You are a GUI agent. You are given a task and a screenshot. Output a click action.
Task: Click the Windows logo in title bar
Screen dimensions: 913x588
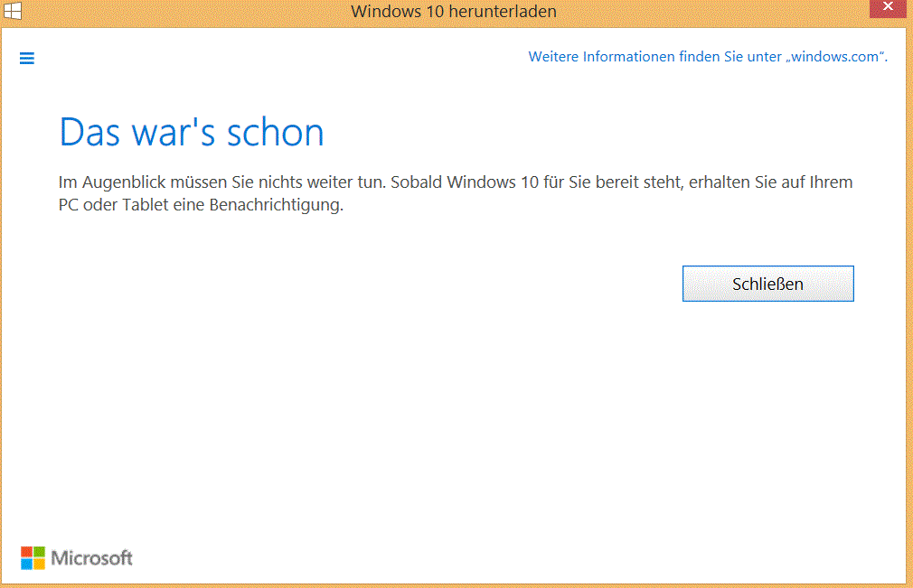pyautogui.click(x=13, y=11)
